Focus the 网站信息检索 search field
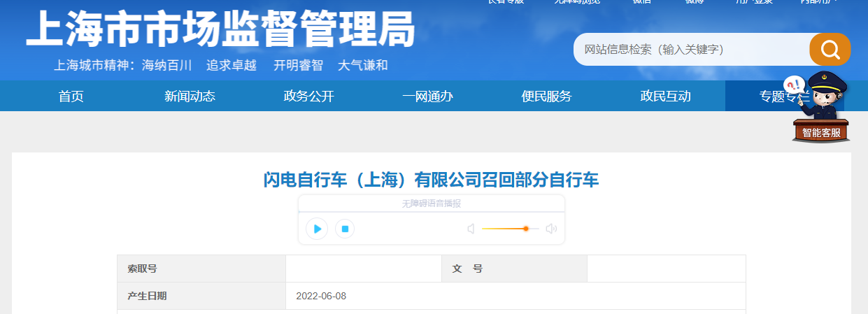Image resolution: width=868 pixels, height=314 pixels. point(692,50)
